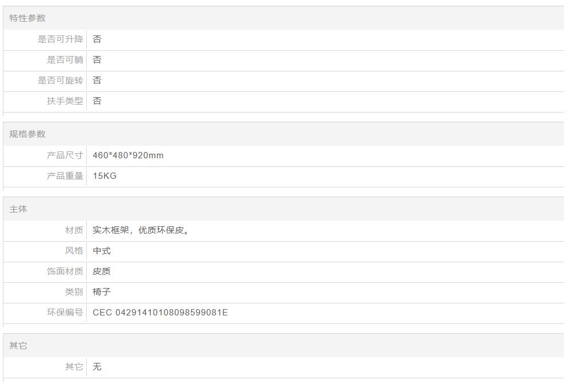
Task: Click the 特性参数 section header
Action: (x=27, y=18)
